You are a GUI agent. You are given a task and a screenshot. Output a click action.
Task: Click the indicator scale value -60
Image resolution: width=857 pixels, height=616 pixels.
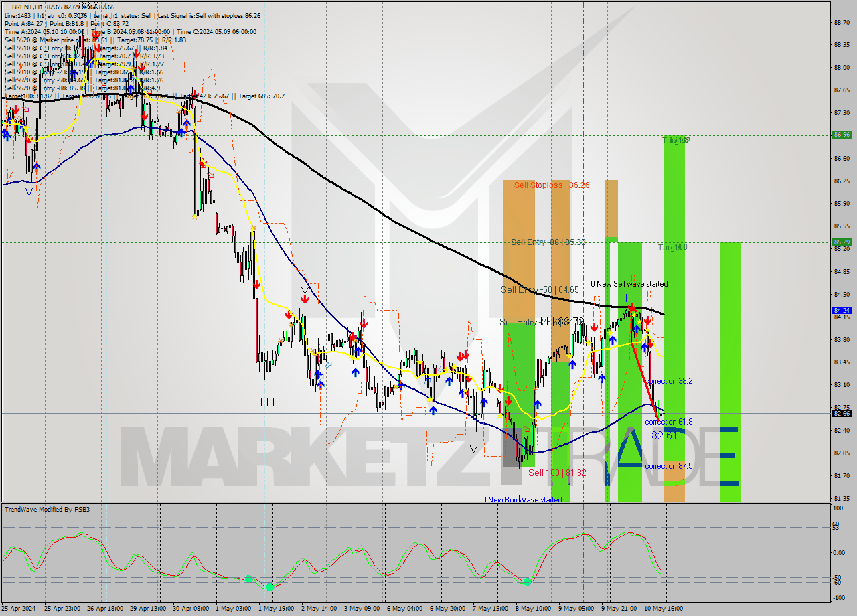[837, 583]
